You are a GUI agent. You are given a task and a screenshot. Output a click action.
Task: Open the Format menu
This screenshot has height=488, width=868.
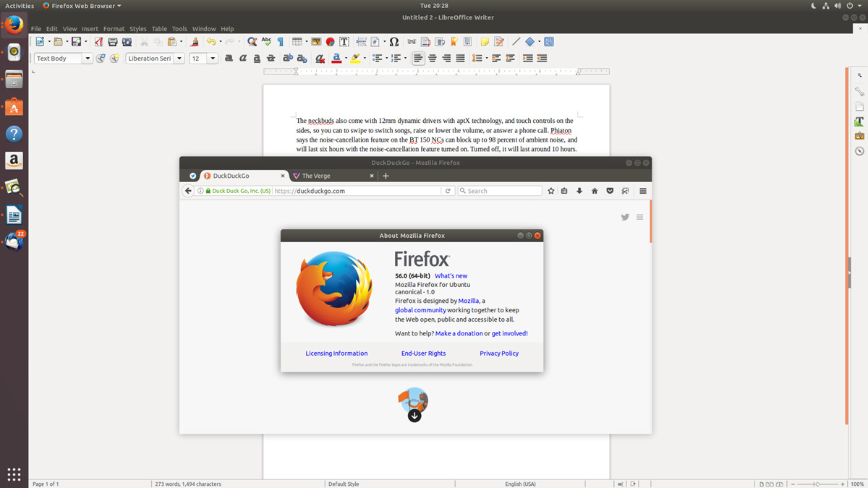pyautogui.click(x=114, y=29)
